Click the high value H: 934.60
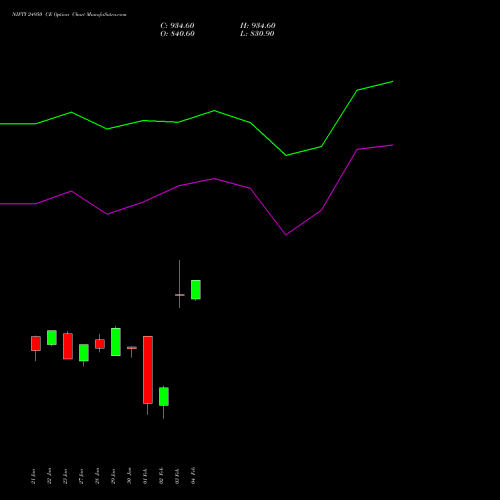This screenshot has width=500, height=500. click(x=257, y=26)
